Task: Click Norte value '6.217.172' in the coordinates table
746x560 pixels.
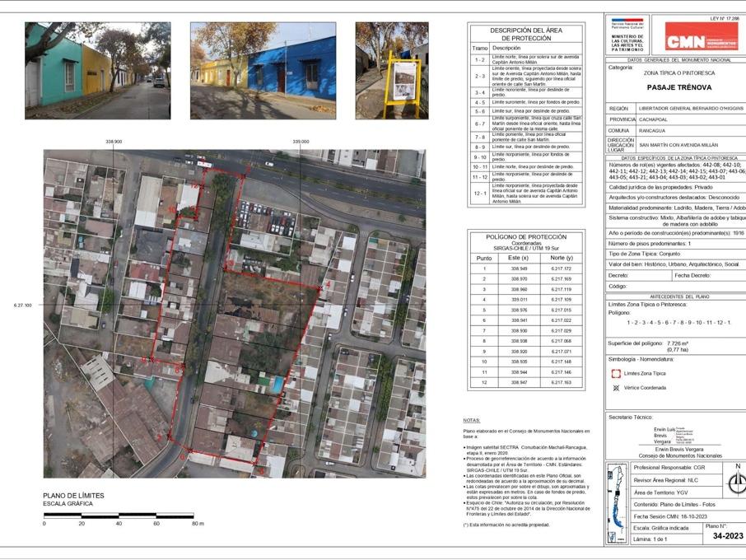Action: tap(562, 268)
